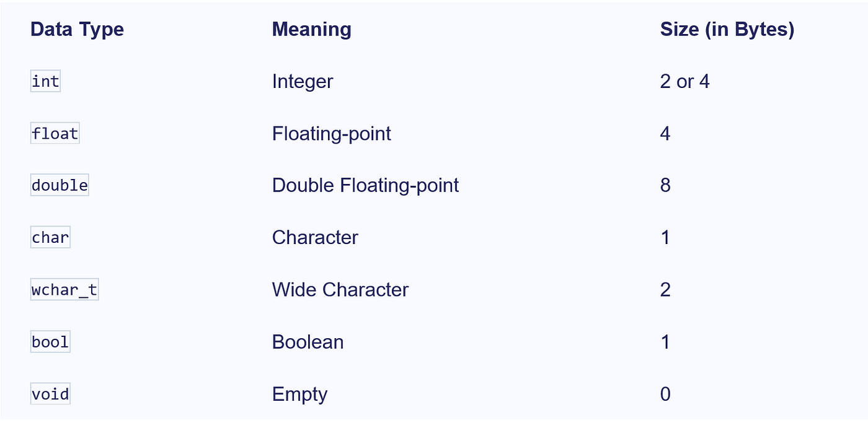Select Double Floating-point text

pos(366,186)
